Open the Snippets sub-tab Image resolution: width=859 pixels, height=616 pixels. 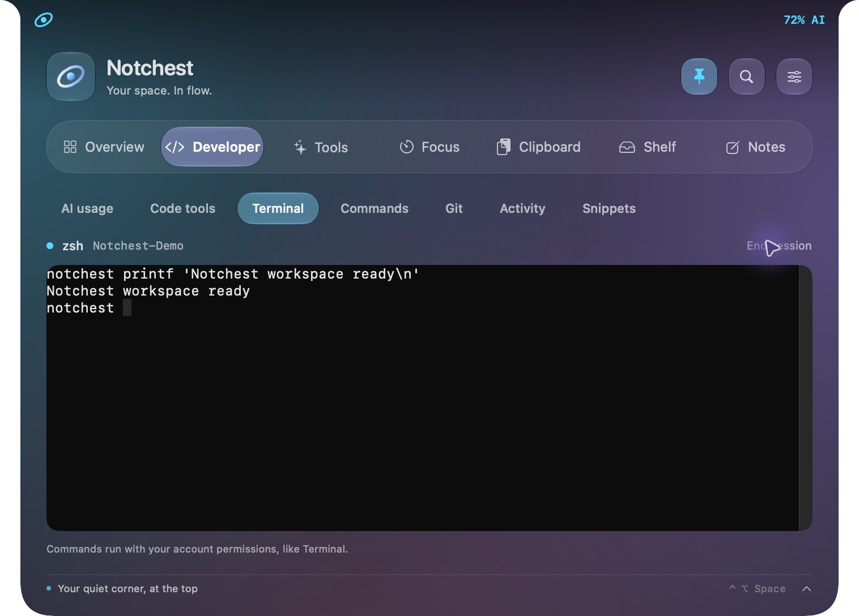pos(609,208)
